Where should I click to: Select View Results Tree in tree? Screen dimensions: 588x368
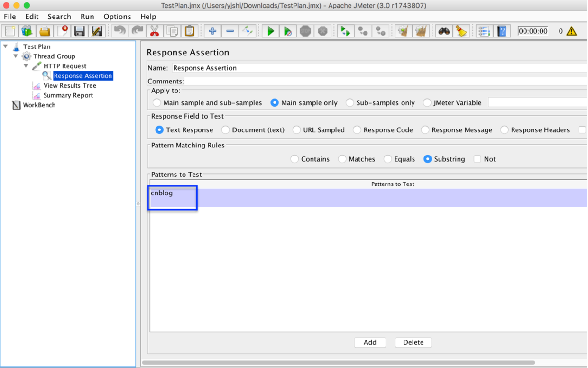coord(70,86)
